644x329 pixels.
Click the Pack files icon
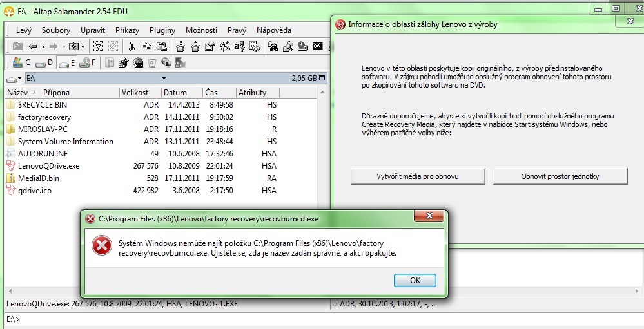(181, 46)
